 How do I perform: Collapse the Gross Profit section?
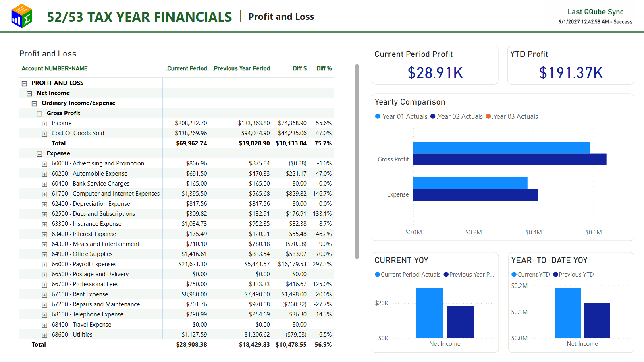click(39, 114)
